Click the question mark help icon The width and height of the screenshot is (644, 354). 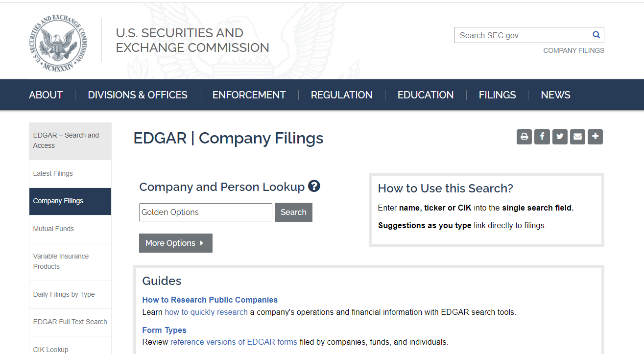(x=314, y=186)
